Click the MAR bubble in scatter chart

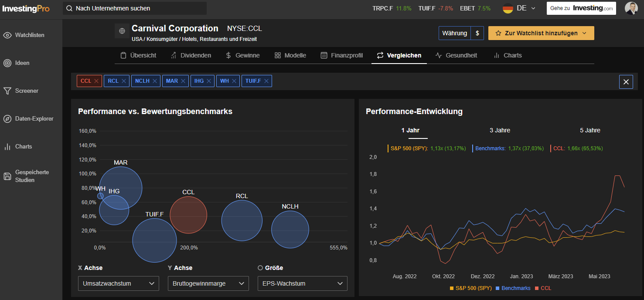tap(121, 188)
